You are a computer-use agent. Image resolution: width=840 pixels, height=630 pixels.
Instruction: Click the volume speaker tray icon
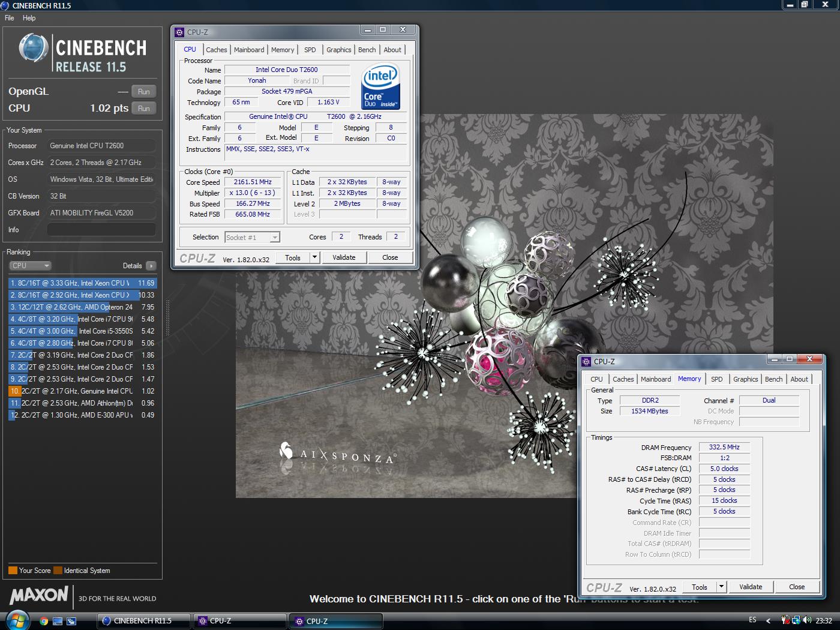point(806,620)
